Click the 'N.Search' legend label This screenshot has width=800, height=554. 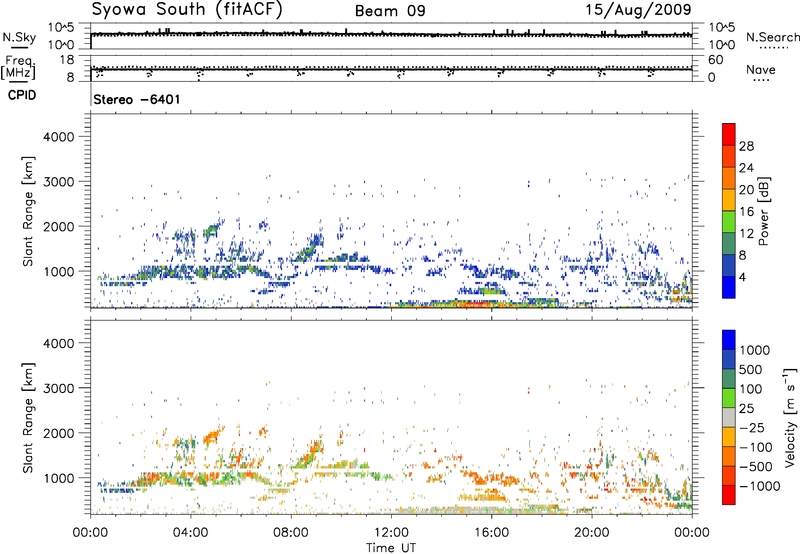pos(772,37)
